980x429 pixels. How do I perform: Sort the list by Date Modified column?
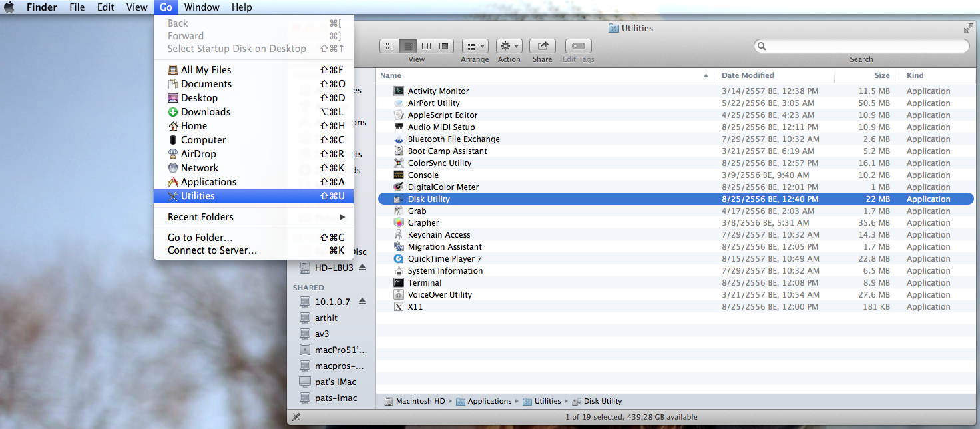coord(774,75)
